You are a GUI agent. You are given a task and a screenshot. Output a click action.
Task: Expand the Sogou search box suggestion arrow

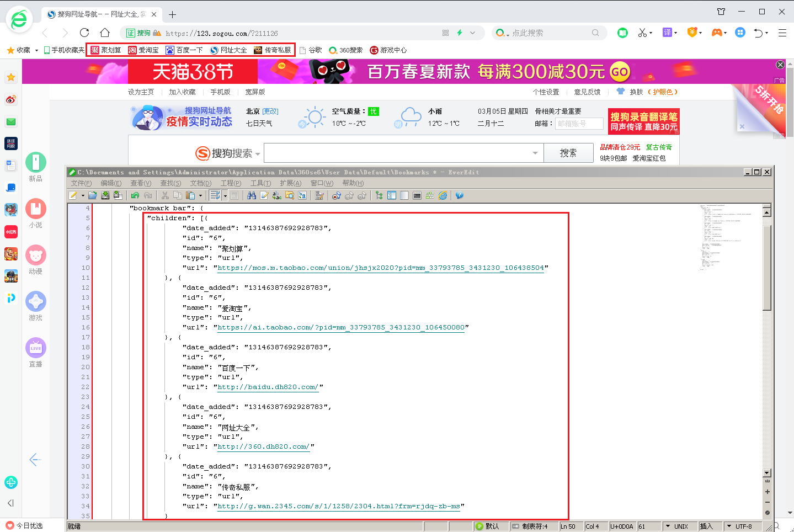[535, 153]
